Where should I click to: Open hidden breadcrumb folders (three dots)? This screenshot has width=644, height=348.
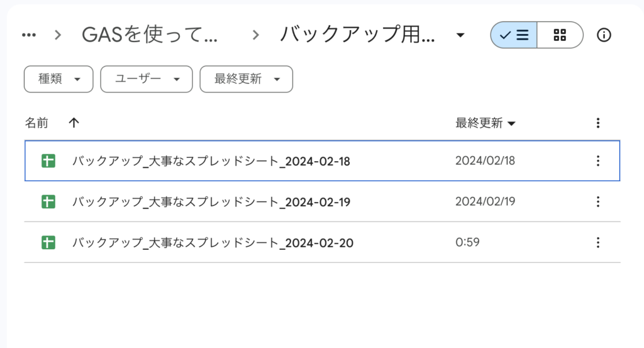[29, 35]
